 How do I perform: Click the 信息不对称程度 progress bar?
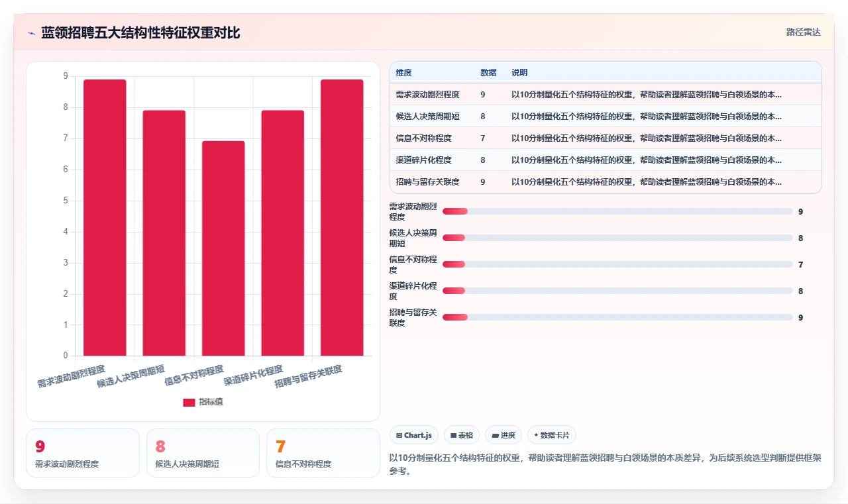click(617, 264)
